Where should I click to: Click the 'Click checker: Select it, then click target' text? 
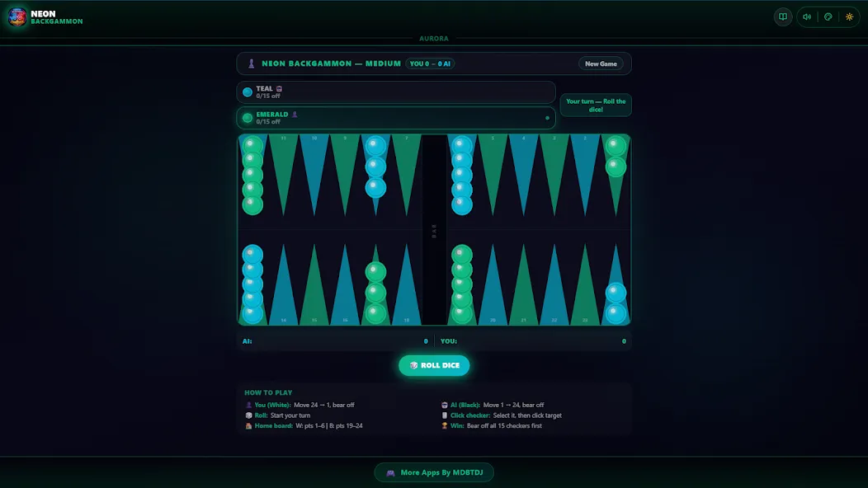pyautogui.click(x=506, y=415)
